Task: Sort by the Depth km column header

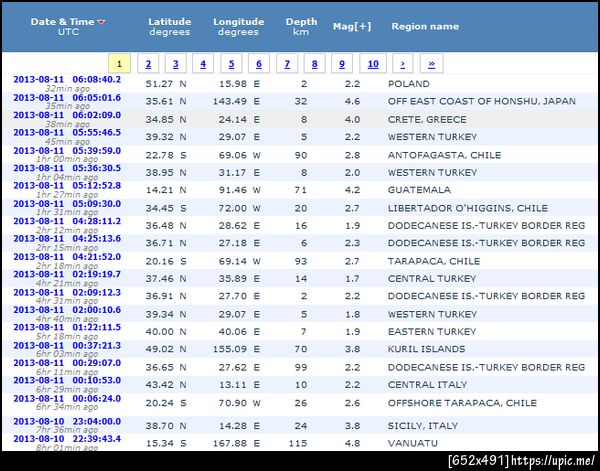Action: coord(301,26)
